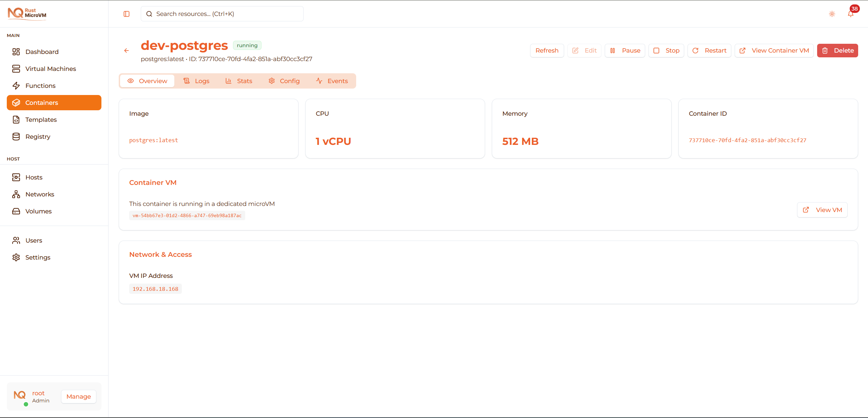Open the Config tab
The image size is (868, 418).
tap(284, 81)
